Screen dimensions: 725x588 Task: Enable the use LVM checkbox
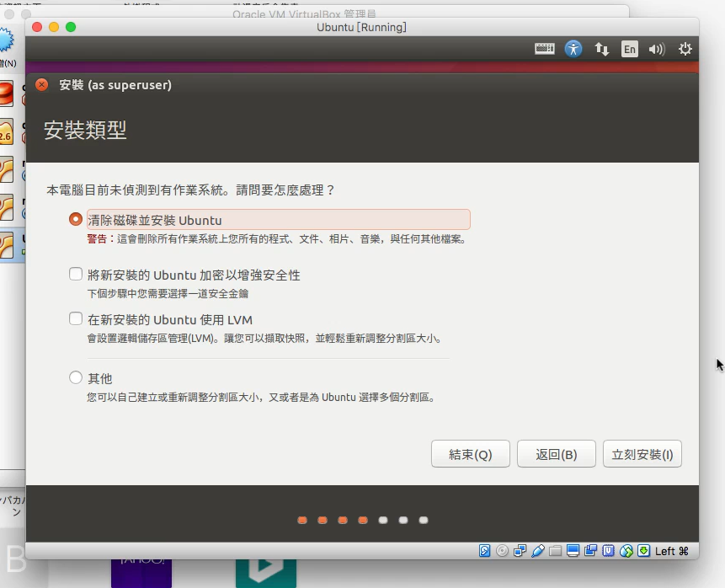click(76, 318)
